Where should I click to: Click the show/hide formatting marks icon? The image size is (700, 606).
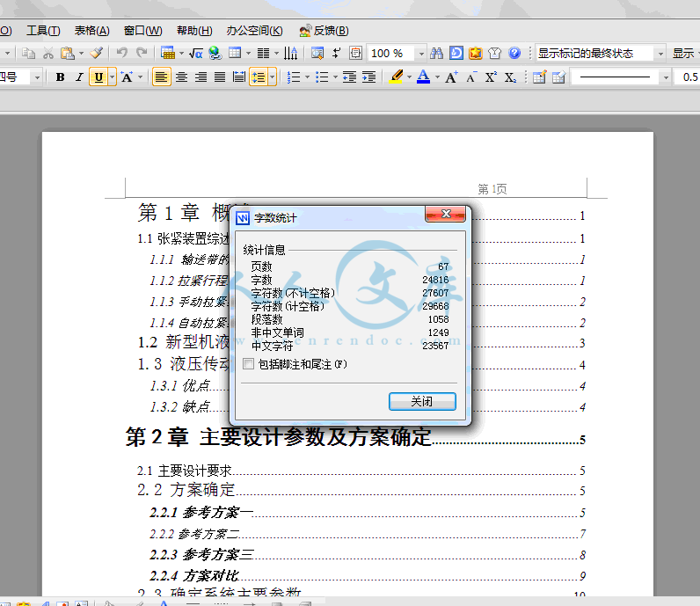pos(336,53)
